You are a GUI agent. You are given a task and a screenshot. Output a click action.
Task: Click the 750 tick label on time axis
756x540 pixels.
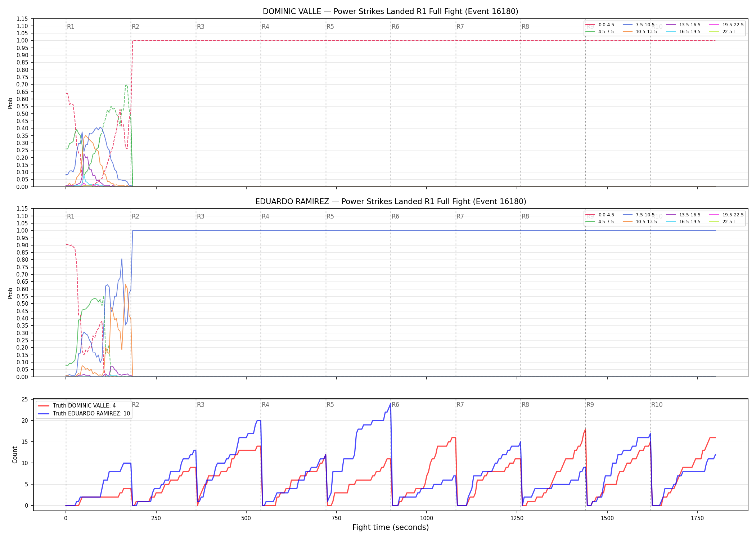point(337,518)
